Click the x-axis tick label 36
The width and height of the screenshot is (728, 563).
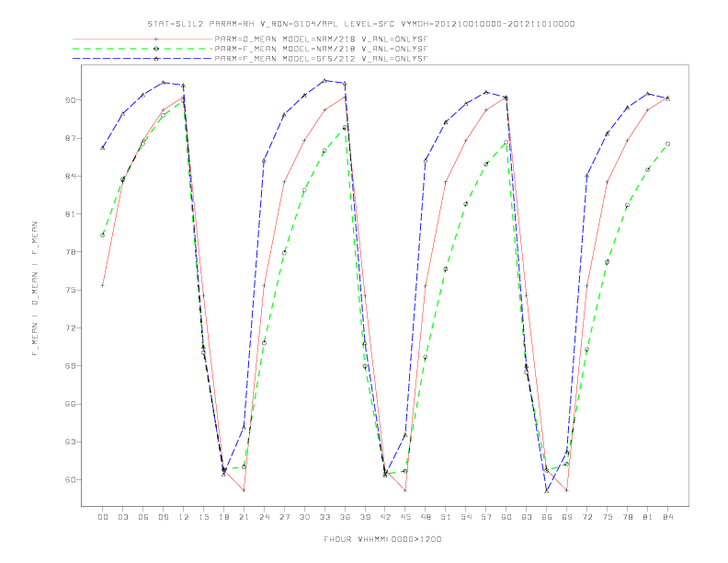click(345, 517)
